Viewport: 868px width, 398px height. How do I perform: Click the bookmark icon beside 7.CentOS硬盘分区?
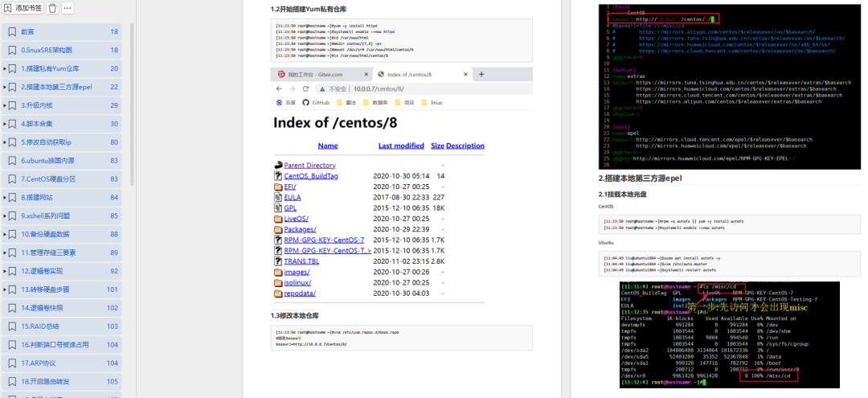click(x=12, y=178)
